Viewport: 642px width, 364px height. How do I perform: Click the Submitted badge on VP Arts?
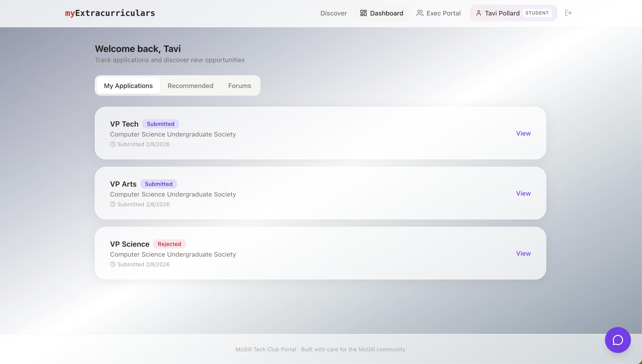(158, 184)
